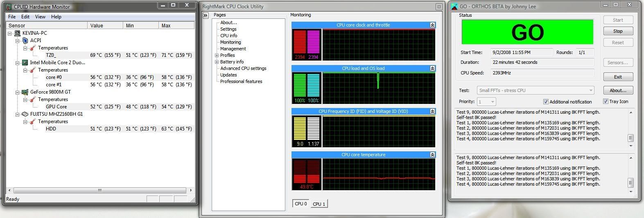The width and height of the screenshot is (644, 218).
Task: Select CPU info in RightMark Pages tree
Action: 229,36
